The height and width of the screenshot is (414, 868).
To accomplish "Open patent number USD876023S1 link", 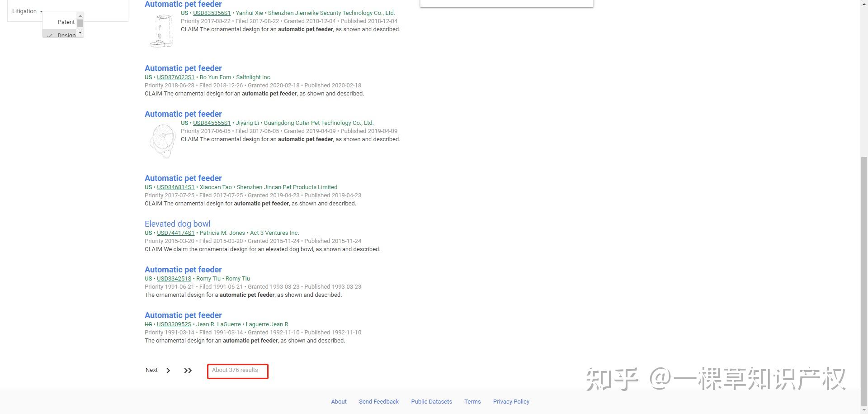I will (175, 77).
